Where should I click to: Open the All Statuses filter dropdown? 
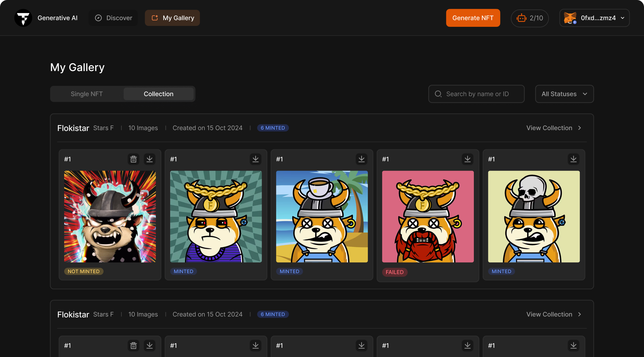(x=564, y=94)
